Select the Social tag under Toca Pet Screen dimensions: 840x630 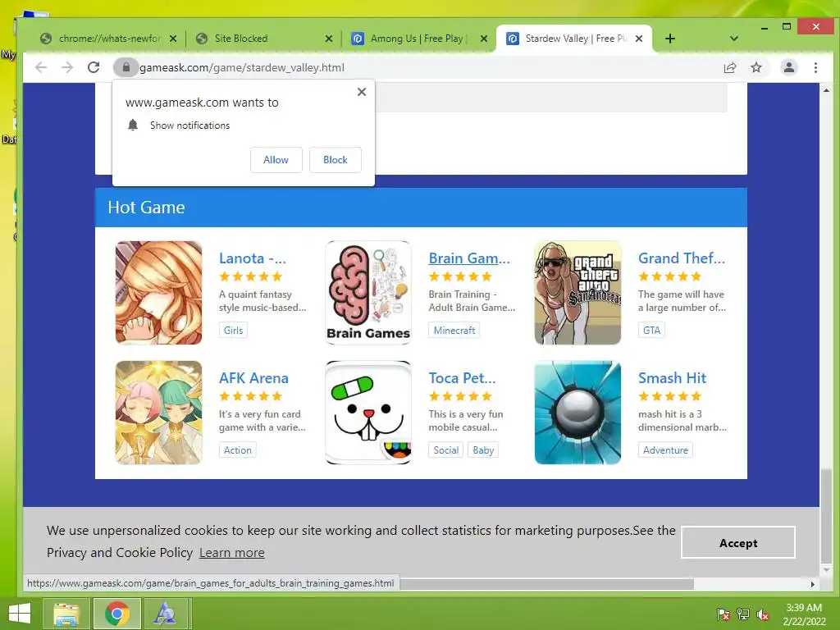[x=445, y=450]
